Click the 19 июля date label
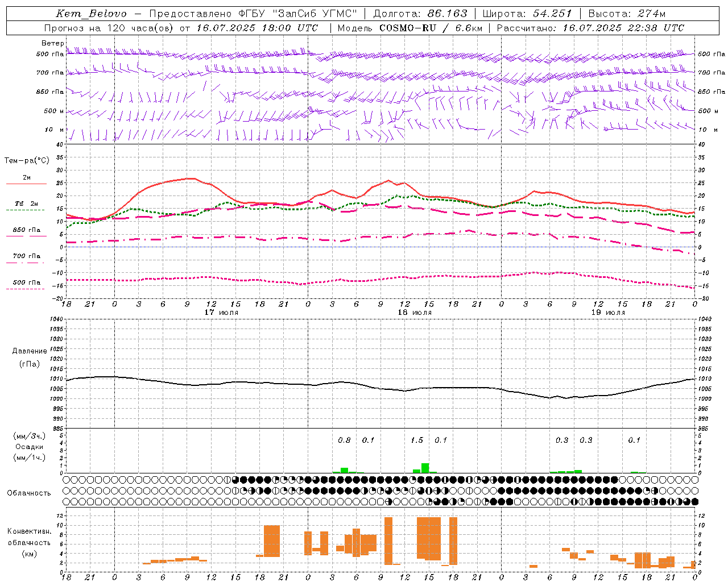 (608, 313)
